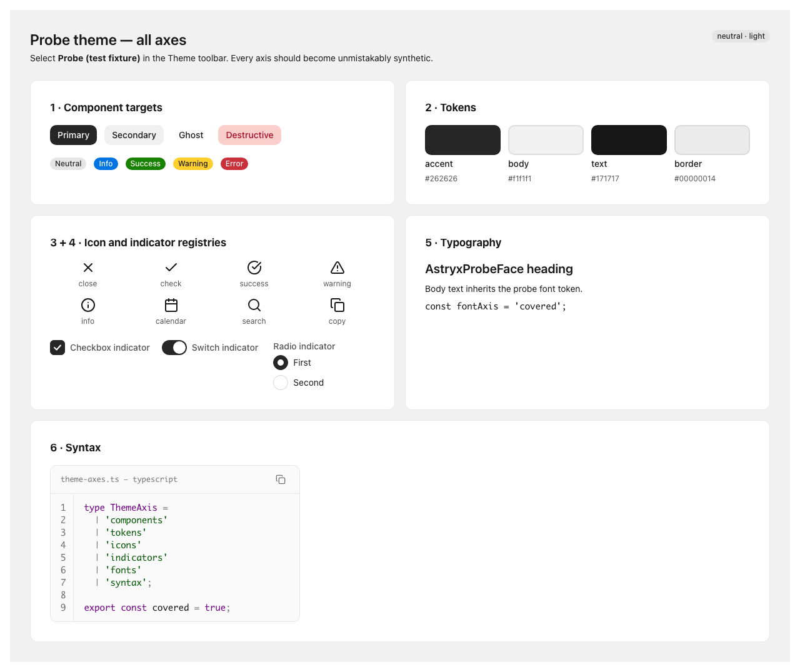Click the "'syntax';" code line
The image size is (800, 672).
point(123,583)
